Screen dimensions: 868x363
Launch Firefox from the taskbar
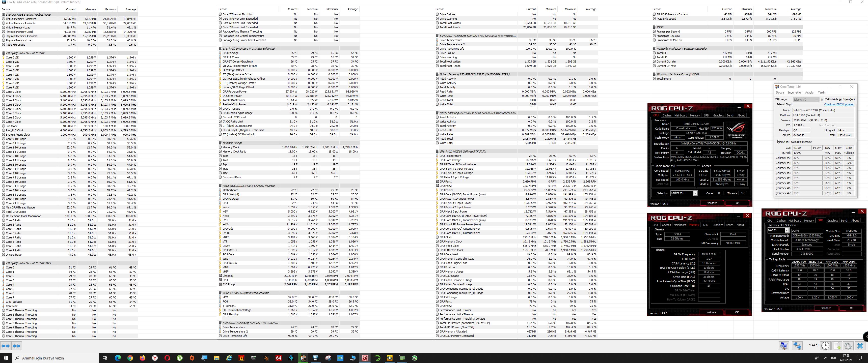point(143,358)
